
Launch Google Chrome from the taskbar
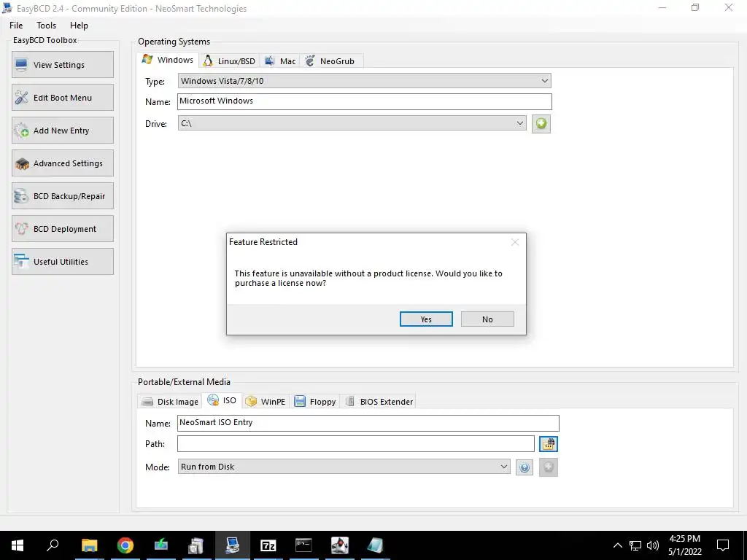(x=125, y=545)
